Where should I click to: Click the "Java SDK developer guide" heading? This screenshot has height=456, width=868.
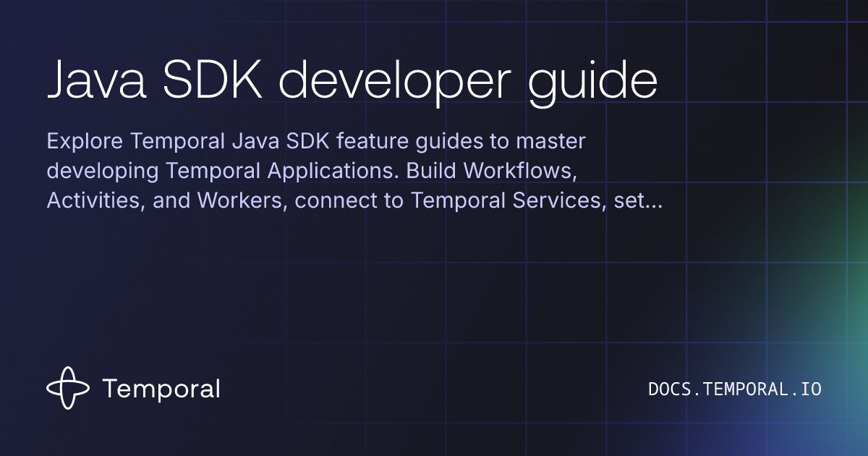coord(352,83)
